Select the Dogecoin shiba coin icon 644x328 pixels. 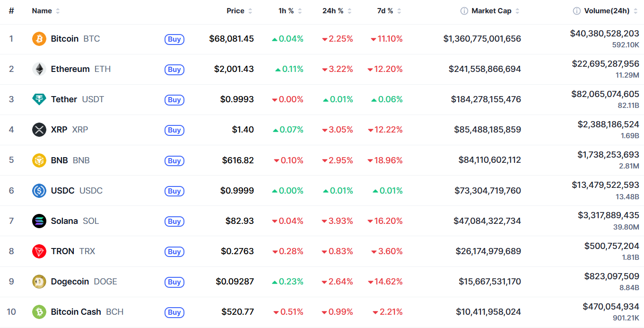39,282
